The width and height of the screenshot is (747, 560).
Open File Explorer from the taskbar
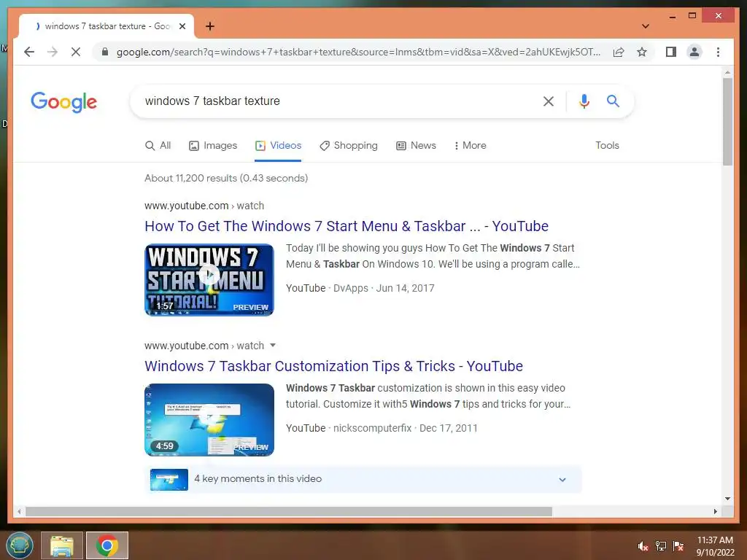[61, 545]
